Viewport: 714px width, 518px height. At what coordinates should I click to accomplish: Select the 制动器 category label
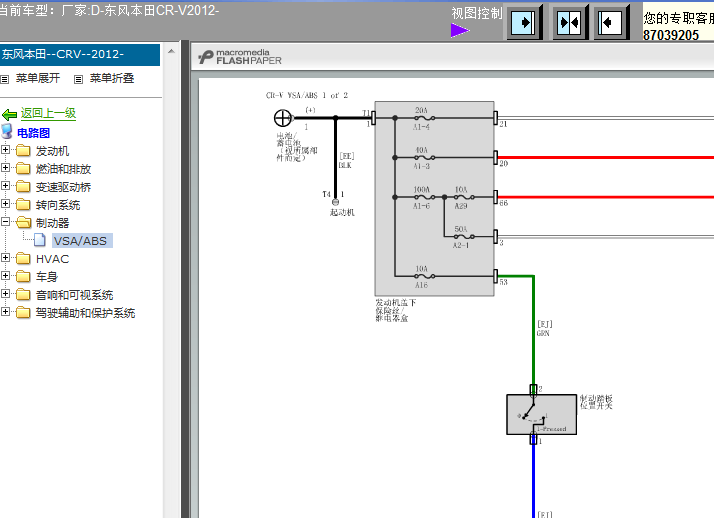click(52, 223)
